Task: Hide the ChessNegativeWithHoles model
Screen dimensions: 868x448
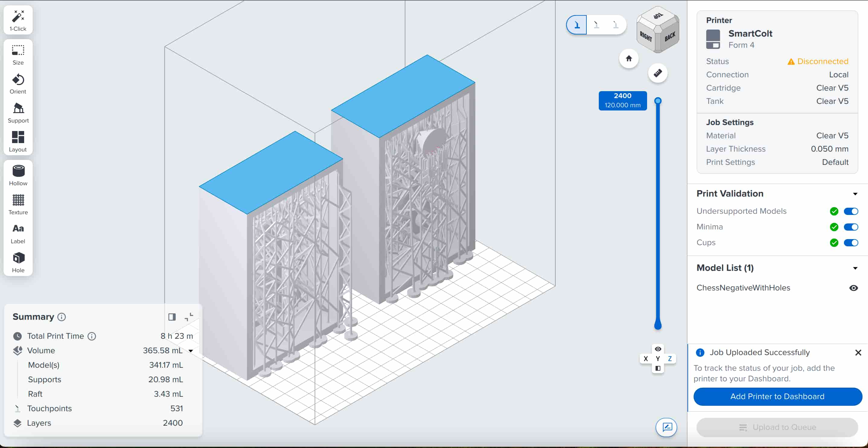Action: tap(853, 288)
